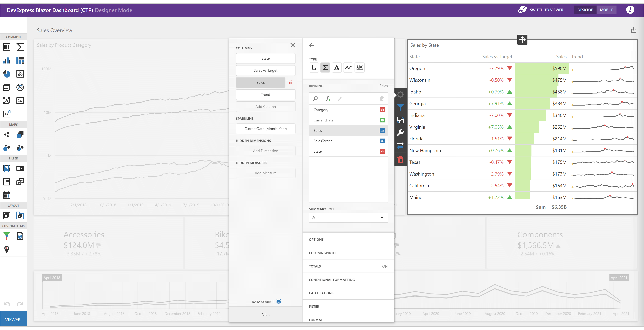Delete the item using the red trash icon
This screenshot has width=644, height=330.
(400, 159)
